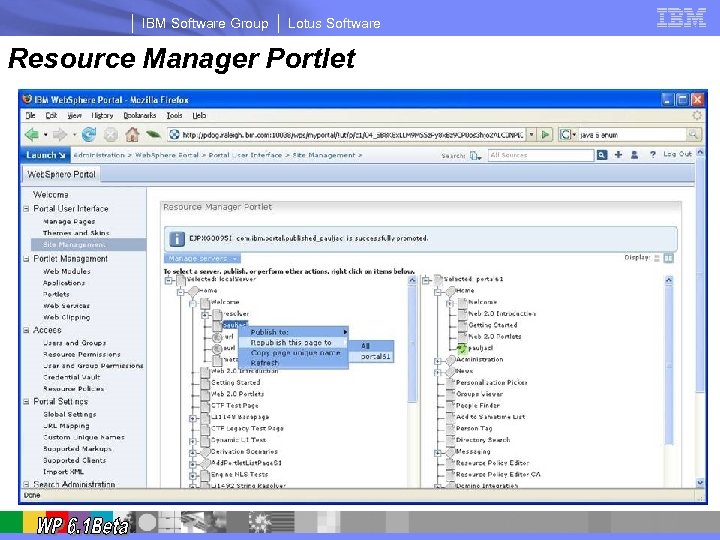Click the Firefox throbber icon in the menu bar

coord(697,115)
